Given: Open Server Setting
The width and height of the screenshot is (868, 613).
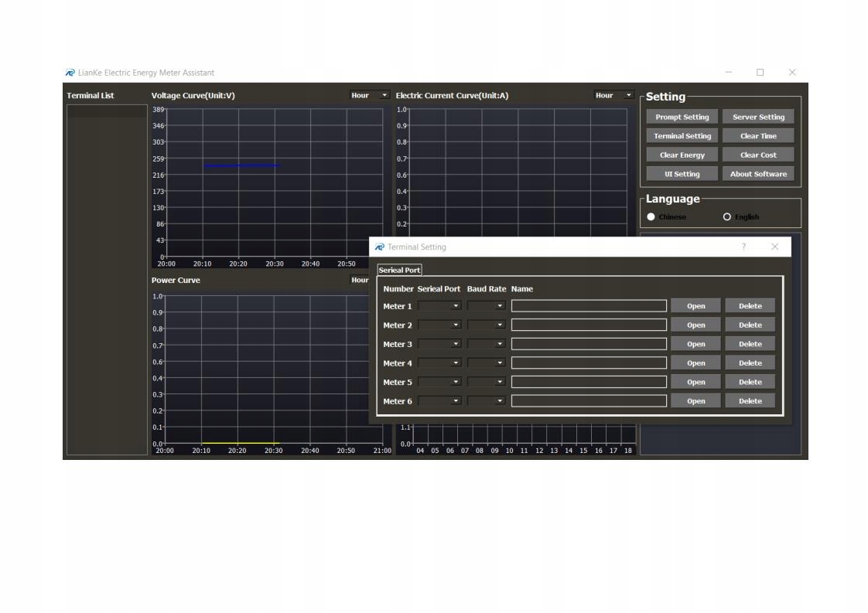Looking at the screenshot, I should [758, 117].
